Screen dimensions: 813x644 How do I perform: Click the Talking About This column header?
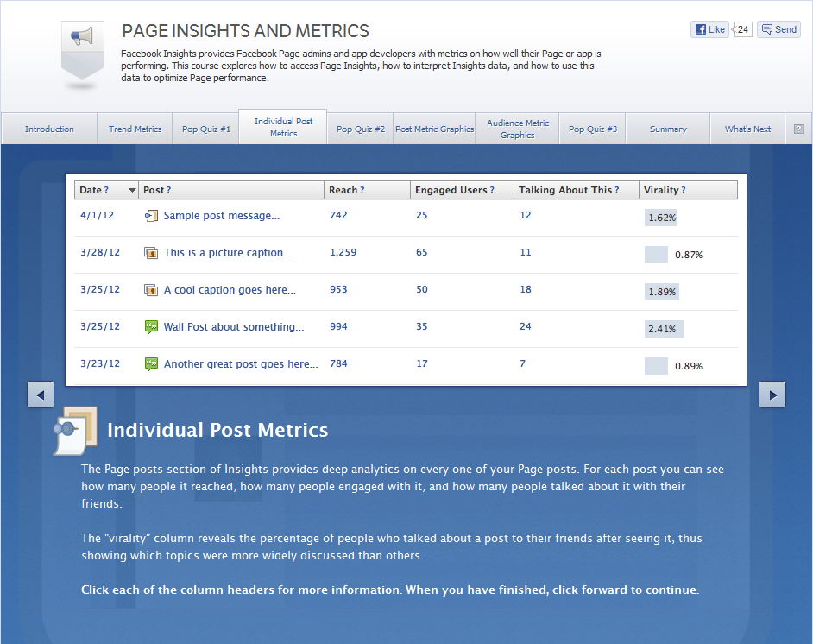point(576,190)
